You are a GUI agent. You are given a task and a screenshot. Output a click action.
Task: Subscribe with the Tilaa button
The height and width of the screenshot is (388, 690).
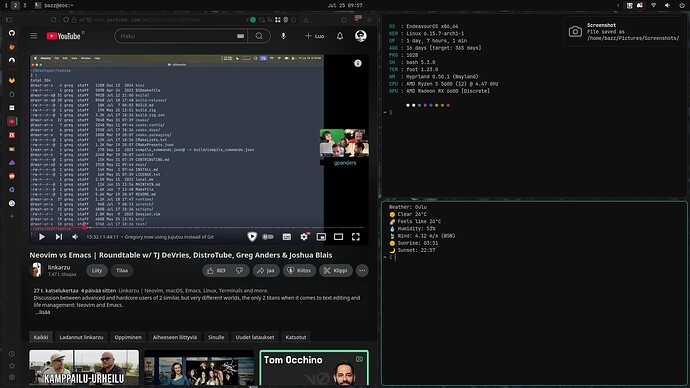point(122,271)
